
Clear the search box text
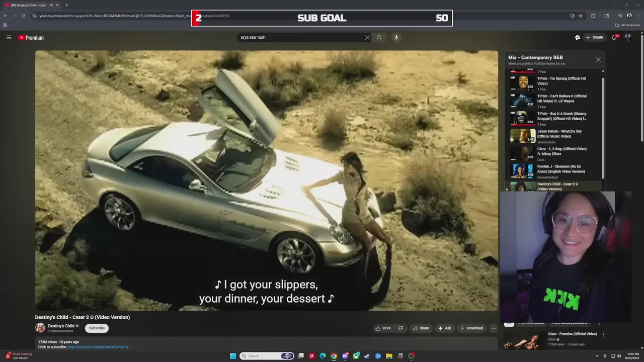point(367,37)
